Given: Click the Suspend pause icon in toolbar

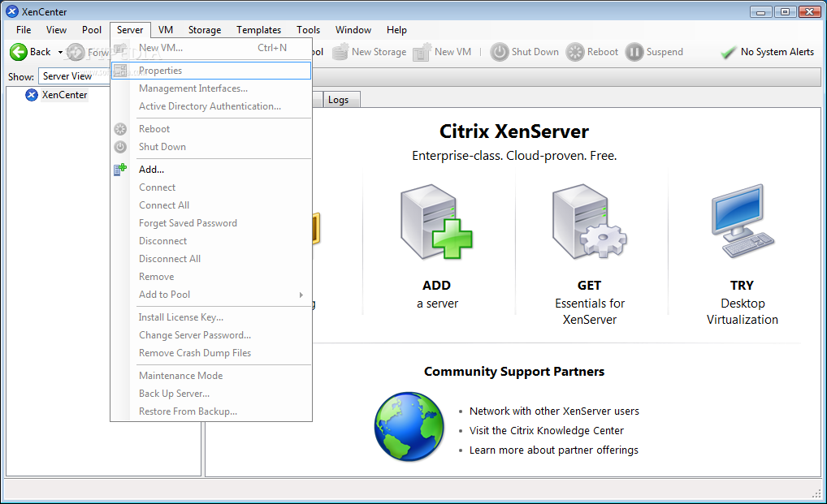Looking at the screenshot, I should 634,52.
